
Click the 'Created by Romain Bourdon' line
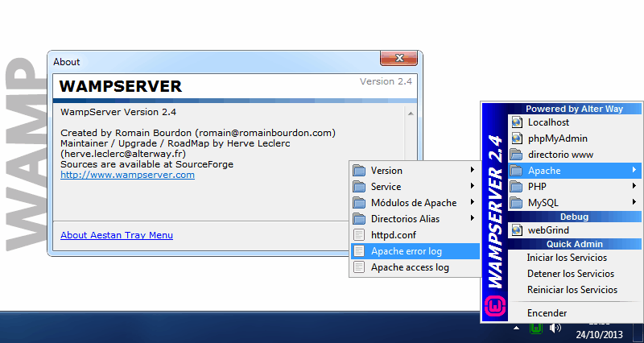click(198, 133)
